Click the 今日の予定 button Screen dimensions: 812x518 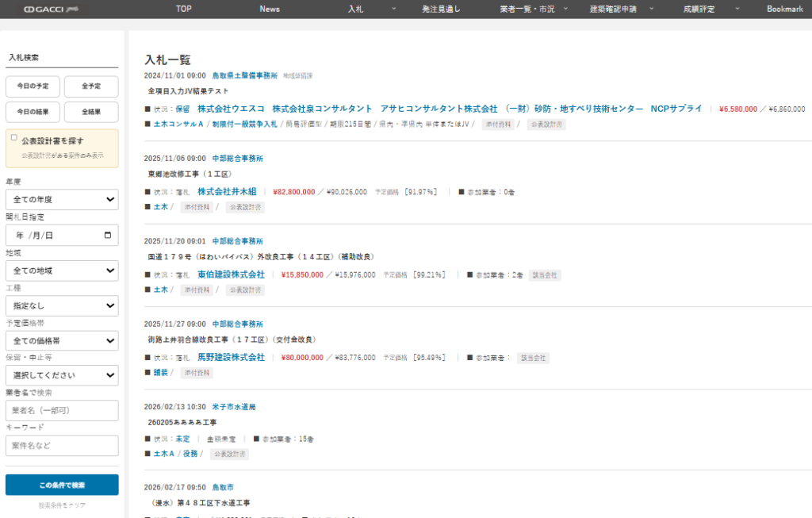click(33, 86)
